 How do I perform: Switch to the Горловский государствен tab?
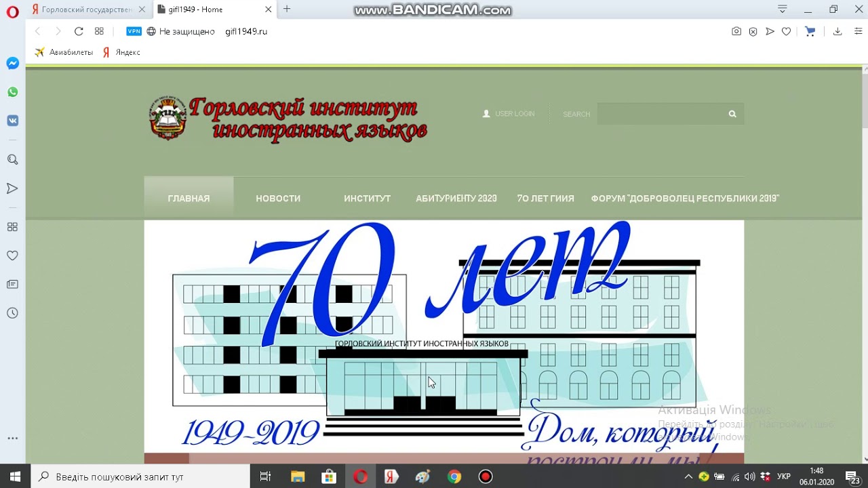88,9
